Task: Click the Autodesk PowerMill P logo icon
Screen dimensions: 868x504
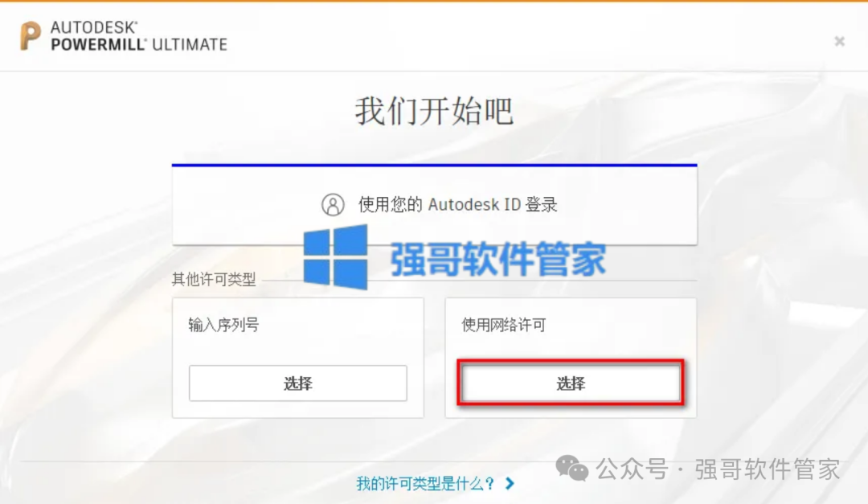Action: click(31, 36)
